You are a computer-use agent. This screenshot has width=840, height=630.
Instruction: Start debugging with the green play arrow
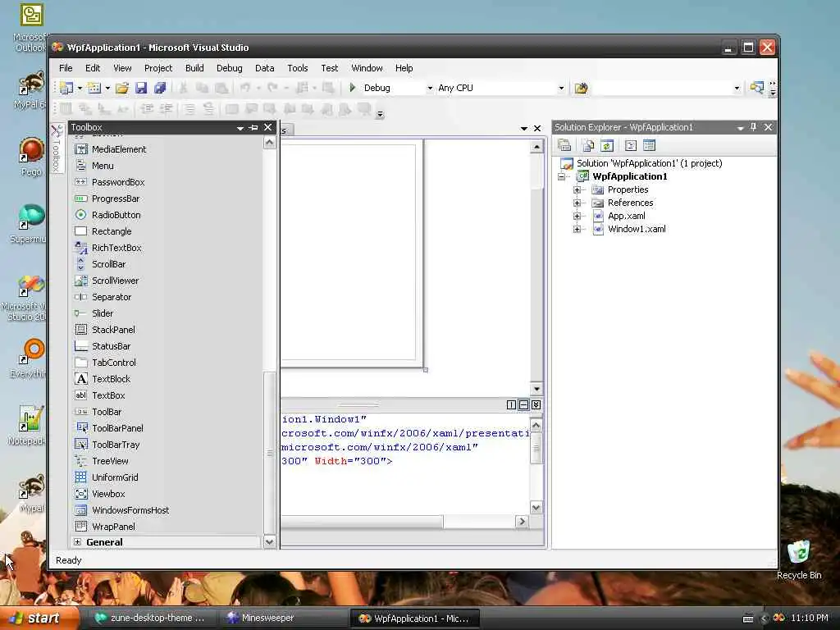click(x=353, y=87)
